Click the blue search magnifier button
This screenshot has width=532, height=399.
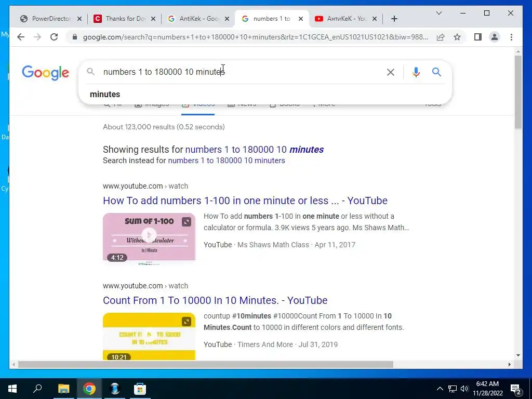tap(436, 72)
